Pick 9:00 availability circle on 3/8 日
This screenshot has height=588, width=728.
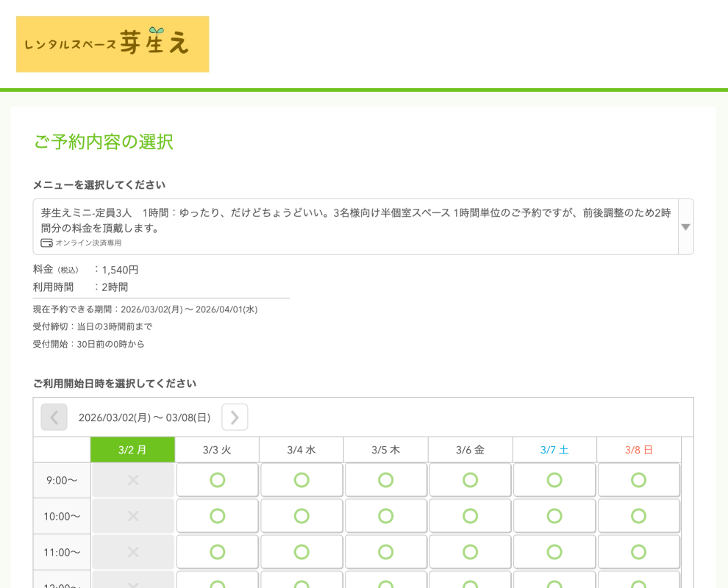pos(638,480)
